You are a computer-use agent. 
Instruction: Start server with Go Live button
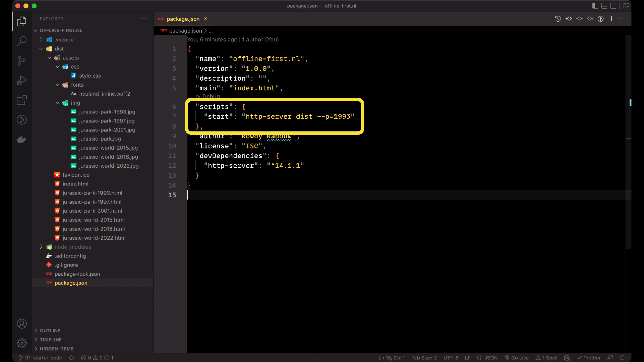516,357
